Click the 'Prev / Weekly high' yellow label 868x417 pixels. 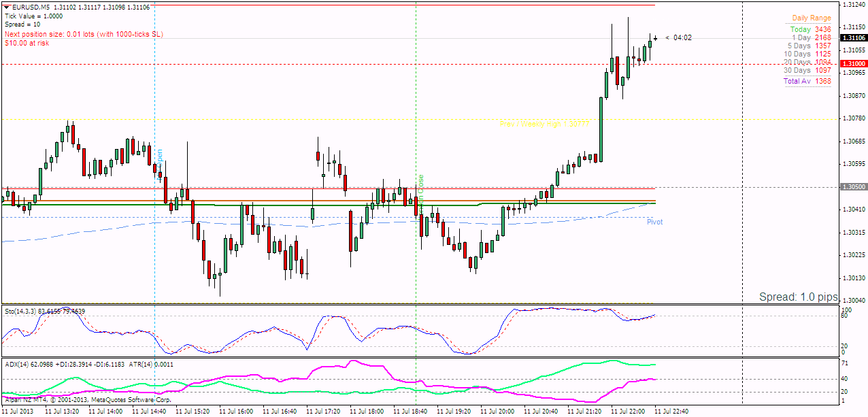pos(544,124)
